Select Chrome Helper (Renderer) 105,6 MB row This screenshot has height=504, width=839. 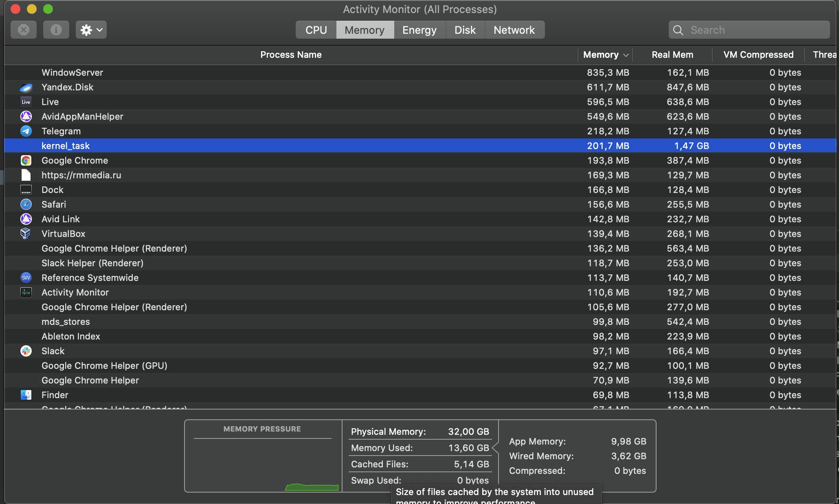[x=420, y=307]
